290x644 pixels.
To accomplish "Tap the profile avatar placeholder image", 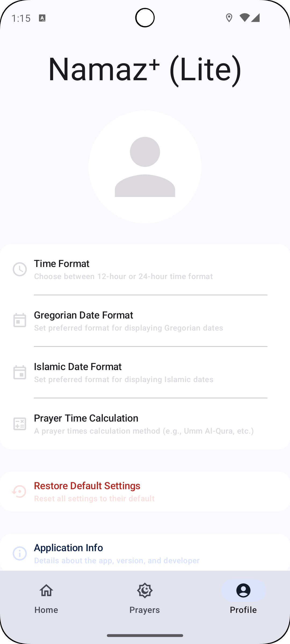I will [145, 167].
